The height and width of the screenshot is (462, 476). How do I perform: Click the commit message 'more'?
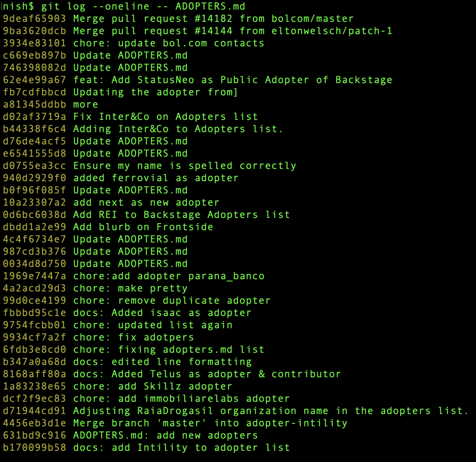pos(86,105)
